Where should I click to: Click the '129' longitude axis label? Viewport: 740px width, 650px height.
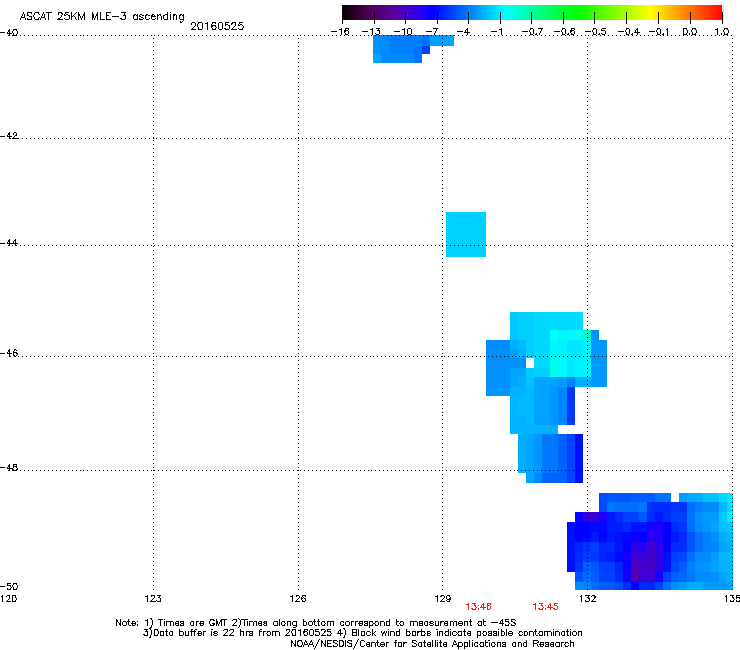click(443, 599)
